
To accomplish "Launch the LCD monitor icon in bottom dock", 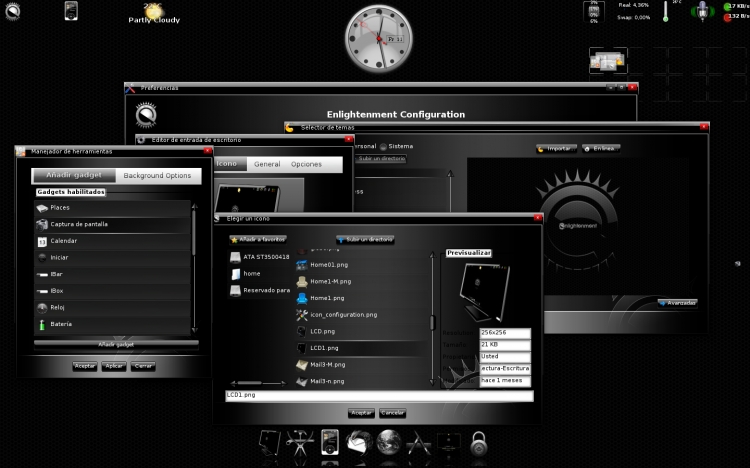I will point(270,443).
